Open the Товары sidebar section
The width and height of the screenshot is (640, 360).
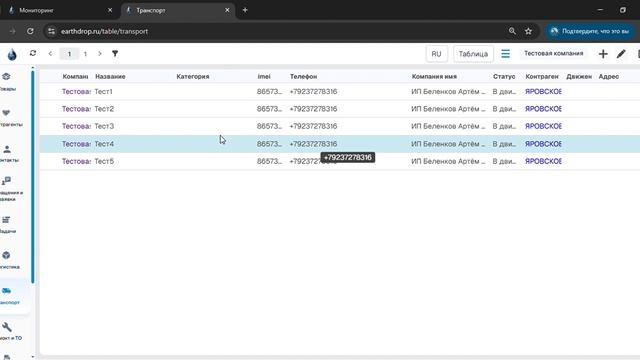(x=7, y=82)
